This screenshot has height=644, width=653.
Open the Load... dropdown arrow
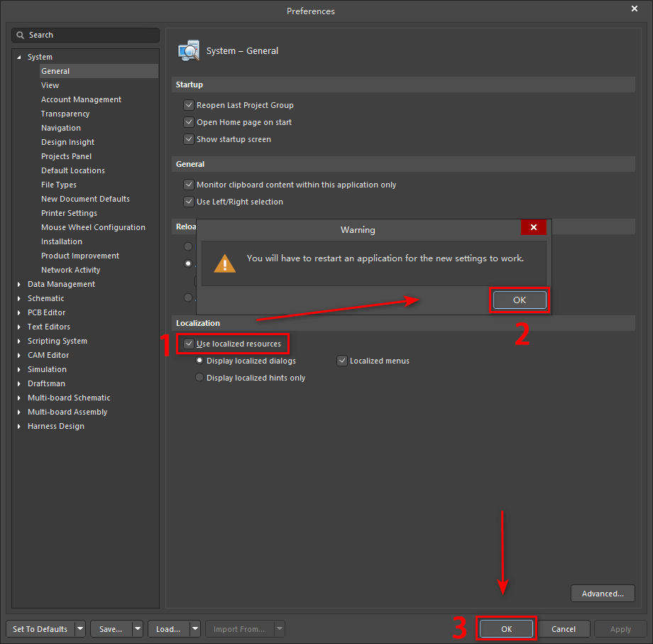coord(195,628)
